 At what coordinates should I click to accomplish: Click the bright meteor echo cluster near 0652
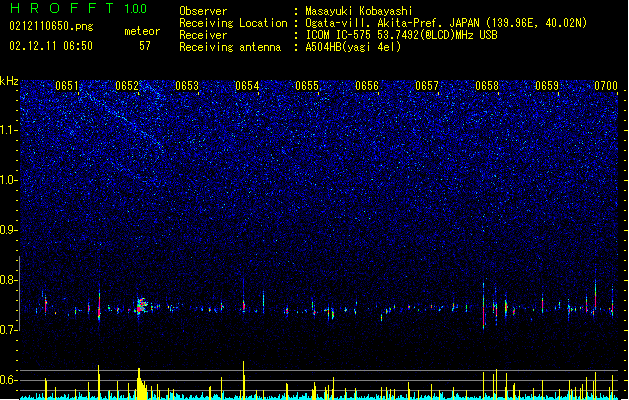click(141, 306)
